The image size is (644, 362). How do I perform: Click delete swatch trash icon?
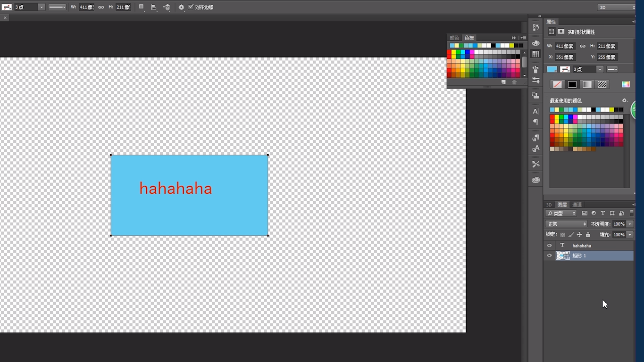(x=514, y=82)
